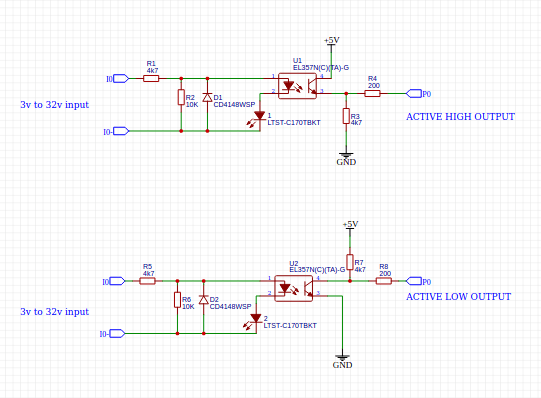The width and height of the screenshot is (541, 398).
Task: Select LED symbol numbered 1
Action: (257, 118)
